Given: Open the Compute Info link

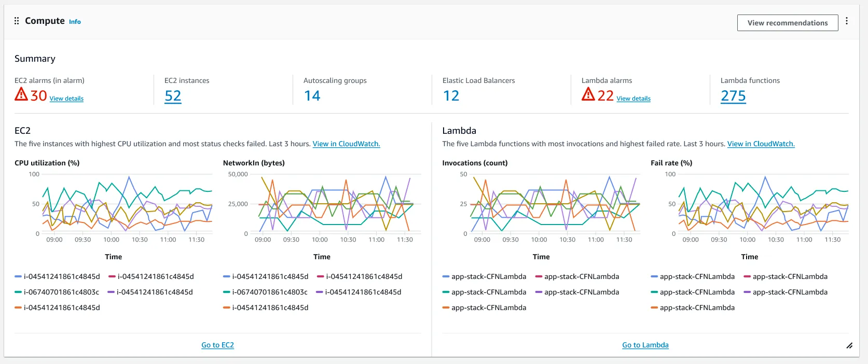Looking at the screenshot, I should click(75, 22).
